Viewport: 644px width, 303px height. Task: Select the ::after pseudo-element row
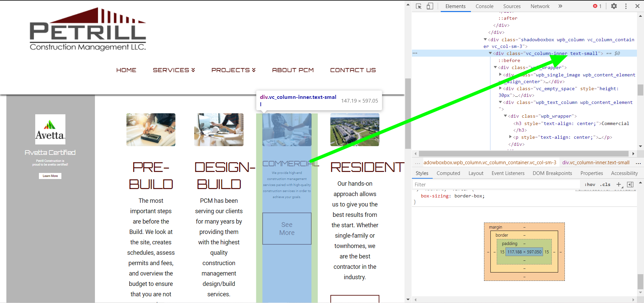(x=508, y=18)
